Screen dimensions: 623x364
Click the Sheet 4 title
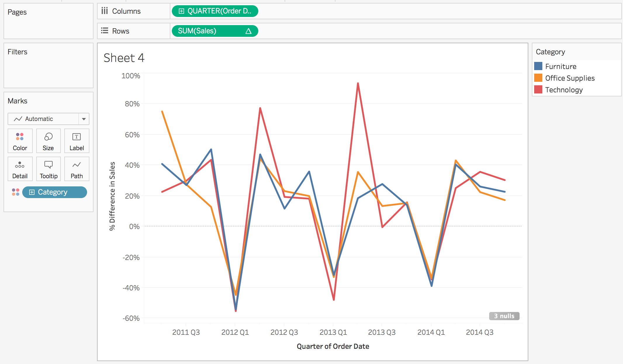tap(124, 58)
